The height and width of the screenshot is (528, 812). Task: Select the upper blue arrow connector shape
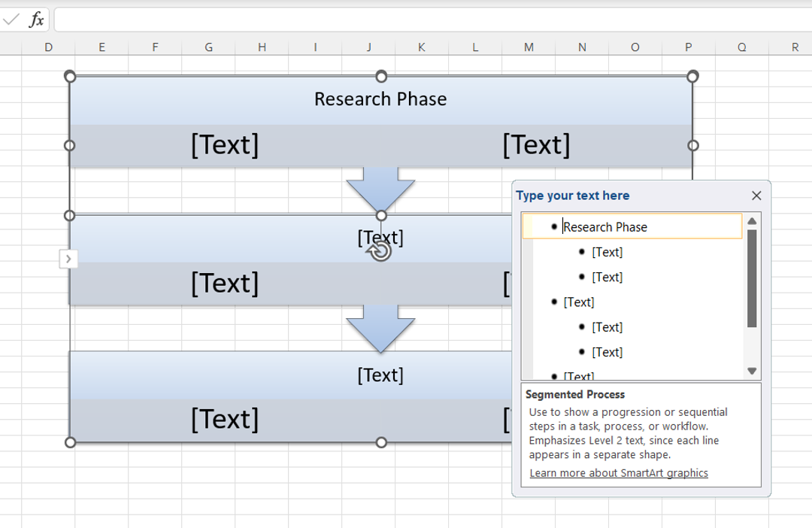[382, 187]
